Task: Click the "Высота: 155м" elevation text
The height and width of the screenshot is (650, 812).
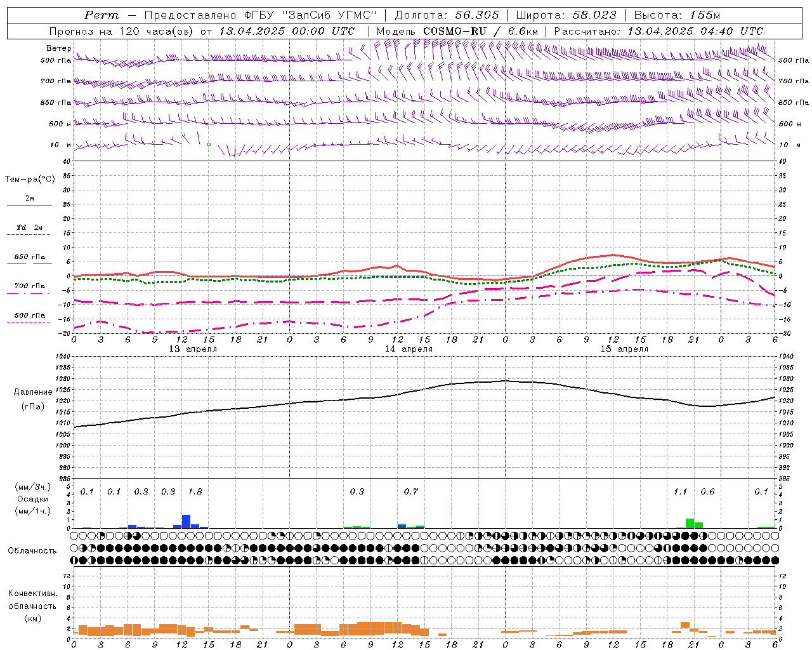Action: [x=677, y=15]
